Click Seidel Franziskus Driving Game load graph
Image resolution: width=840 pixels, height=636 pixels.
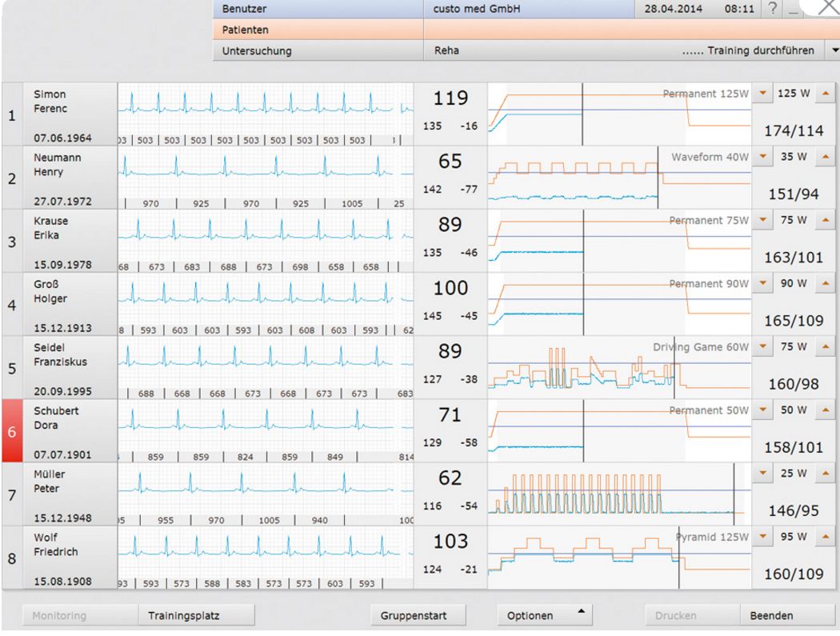pyautogui.click(x=618, y=367)
